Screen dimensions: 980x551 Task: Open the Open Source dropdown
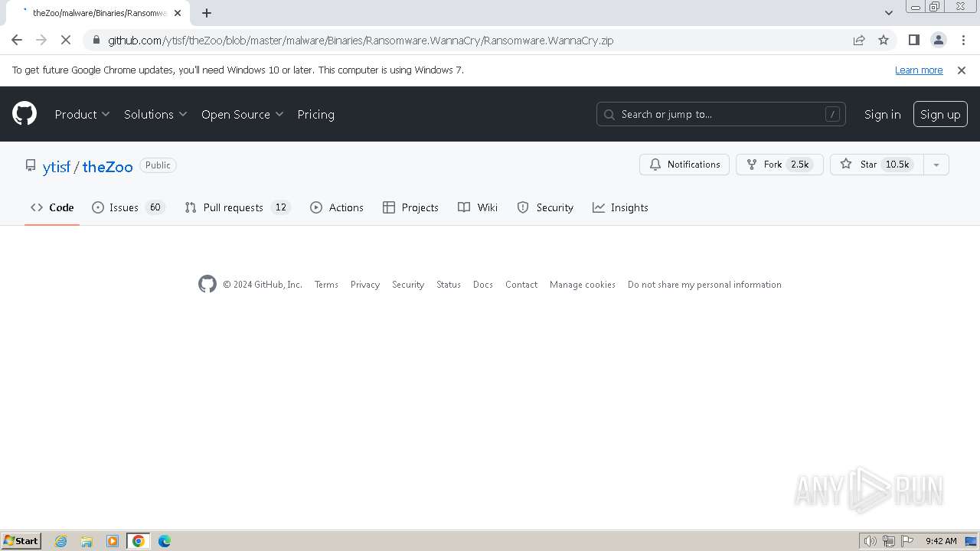(242, 114)
